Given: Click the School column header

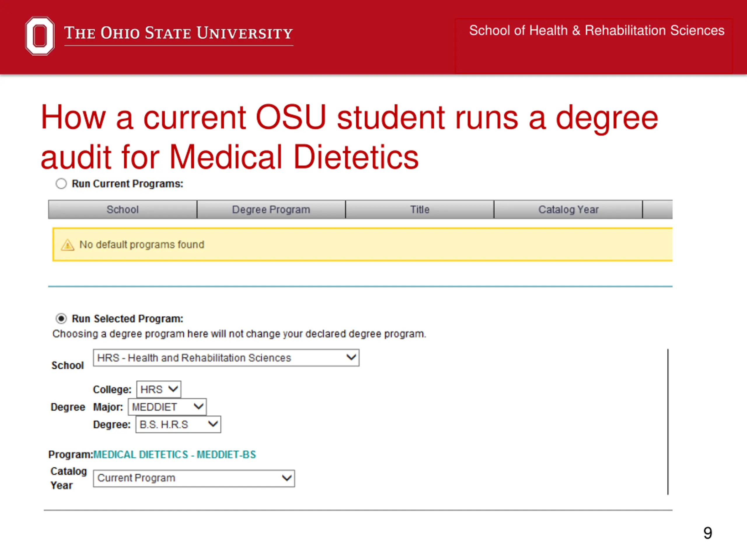Looking at the screenshot, I should point(123,210).
